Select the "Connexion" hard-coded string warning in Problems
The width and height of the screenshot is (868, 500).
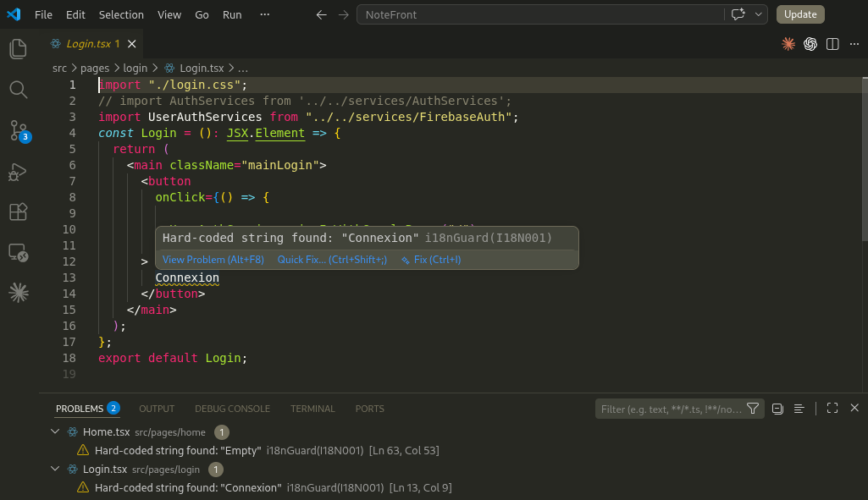point(453,487)
